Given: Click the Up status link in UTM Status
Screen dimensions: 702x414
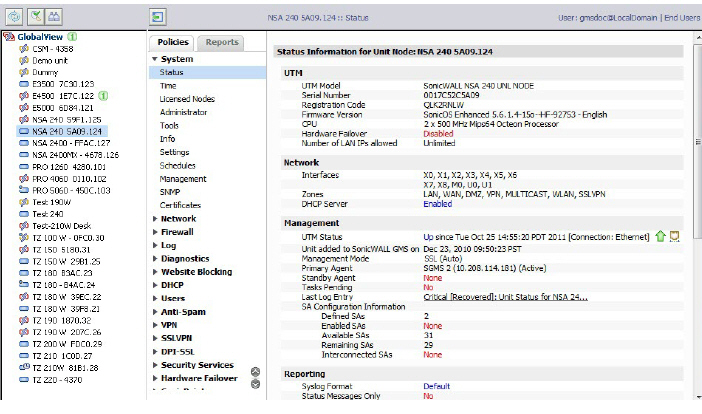Looking at the screenshot, I should tap(428, 237).
